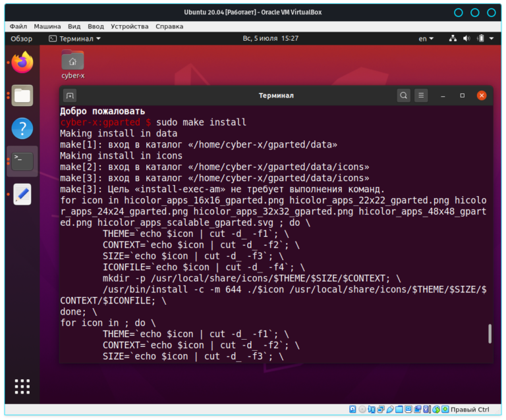506x420 pixels.
Task: Open the Ввод menu
Action: [96, 26]
